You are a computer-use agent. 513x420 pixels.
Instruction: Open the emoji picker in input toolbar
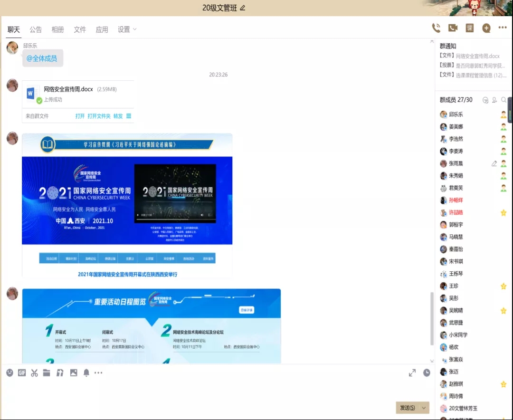(x=9, y=373)
